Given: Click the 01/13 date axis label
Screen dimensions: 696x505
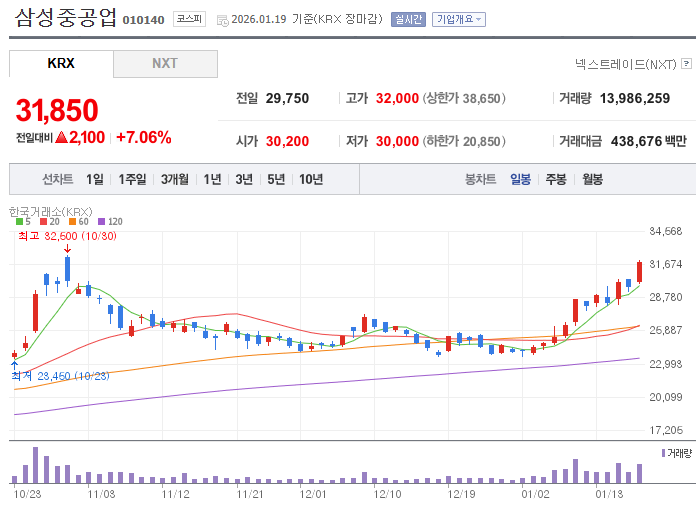Looking at the screenshot, I should coord(609,494).
